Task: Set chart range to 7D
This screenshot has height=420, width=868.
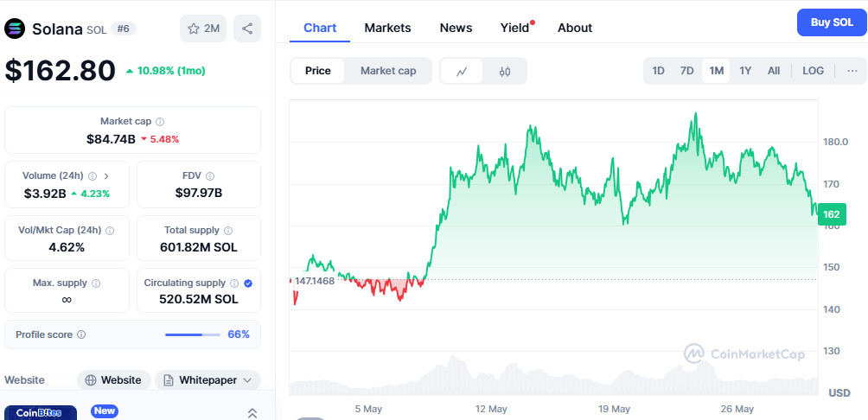Action: tap(686, 71)
